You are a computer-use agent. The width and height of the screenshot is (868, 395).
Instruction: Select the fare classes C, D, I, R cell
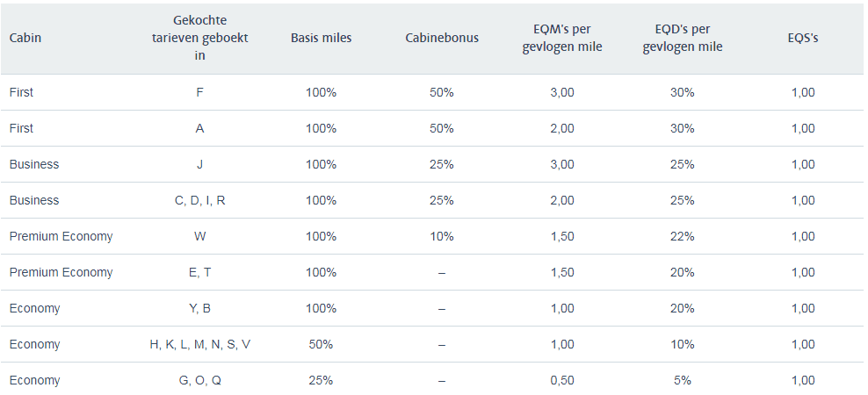(x=200, y=200)
